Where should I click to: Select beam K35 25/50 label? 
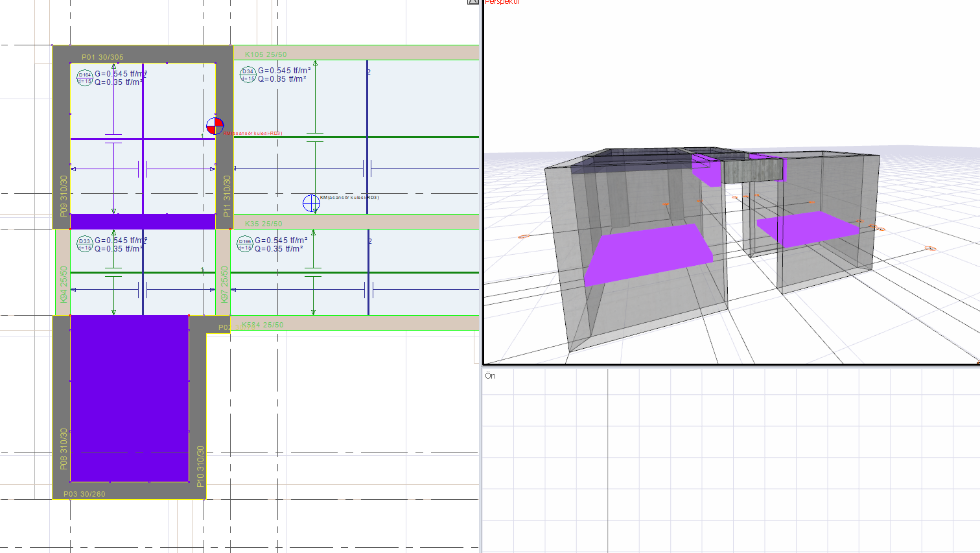pos(263,224)
